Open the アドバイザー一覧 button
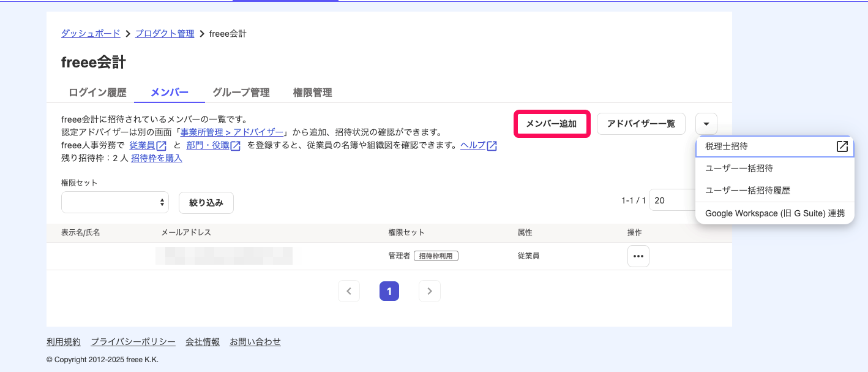 click(x=641, y=124)
